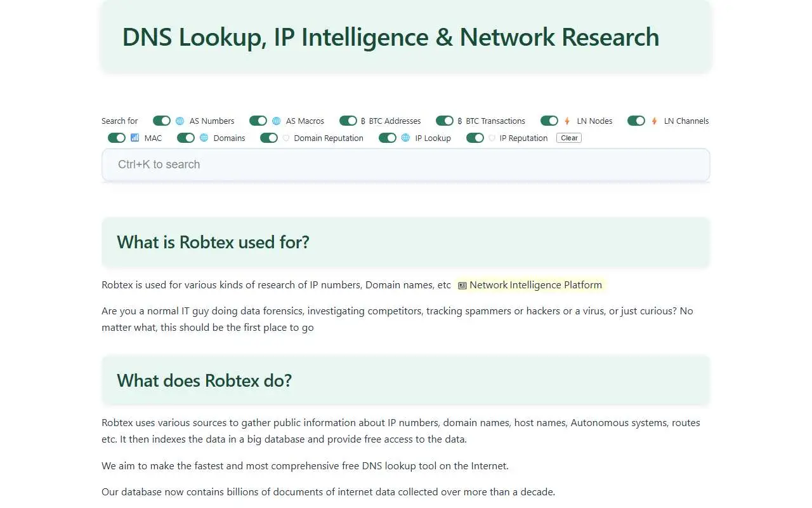Click the Bitcoin symbol beside BTC Transactions
812x508 pixels.
click(x=460, y=121)
